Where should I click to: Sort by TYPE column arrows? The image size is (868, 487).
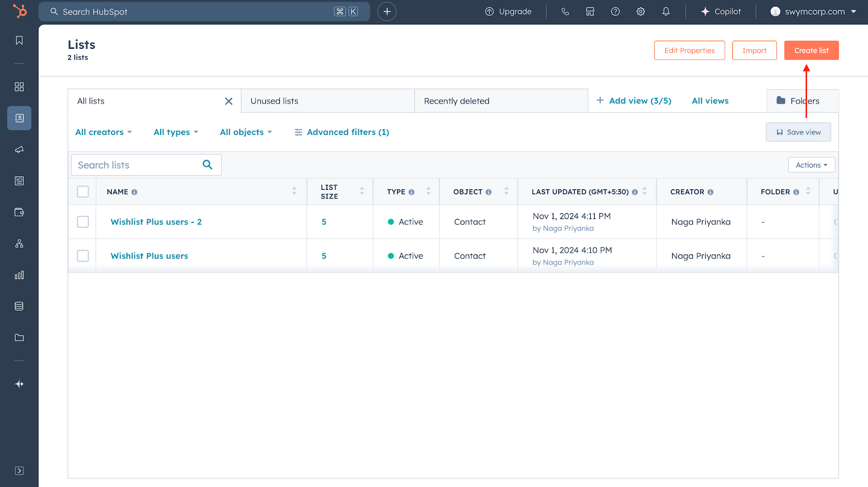[x=429, y=191]
